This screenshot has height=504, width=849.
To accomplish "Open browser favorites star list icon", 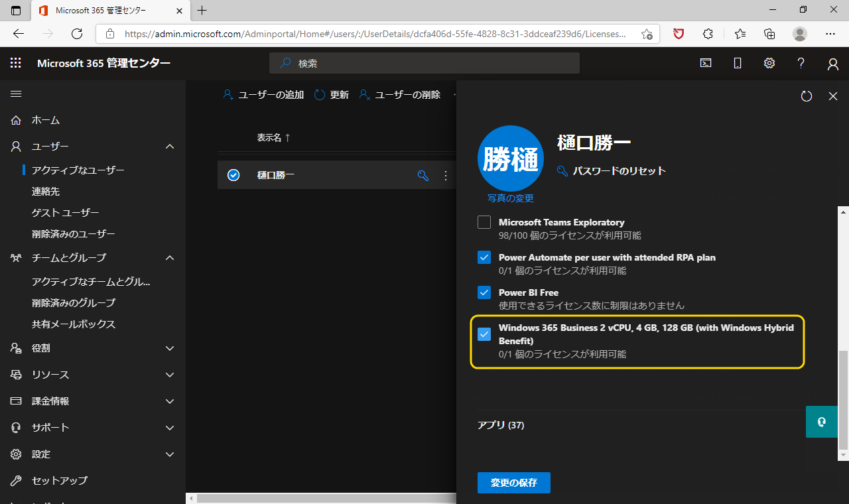I will coord(740,34).
